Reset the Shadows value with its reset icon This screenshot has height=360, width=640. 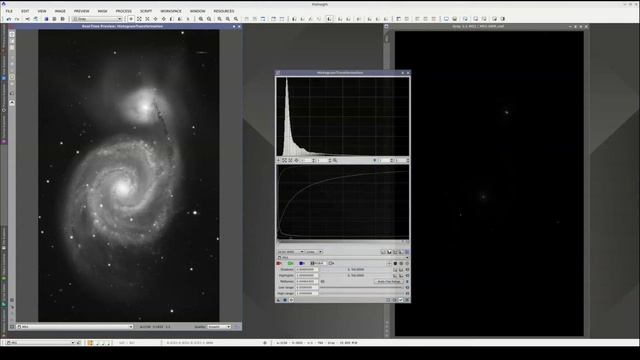pos(407,269)
